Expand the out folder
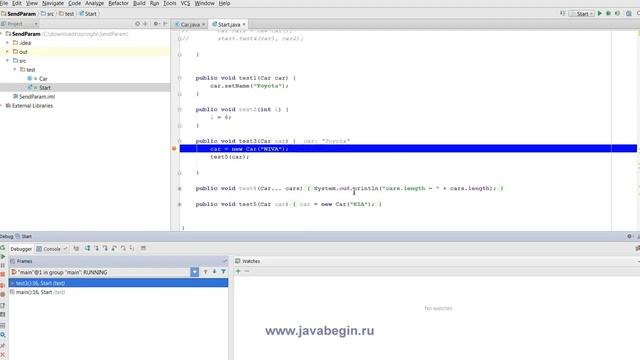The height and width of the screenshot is (360, 640). pyautogui.click(x=7, y=52)
